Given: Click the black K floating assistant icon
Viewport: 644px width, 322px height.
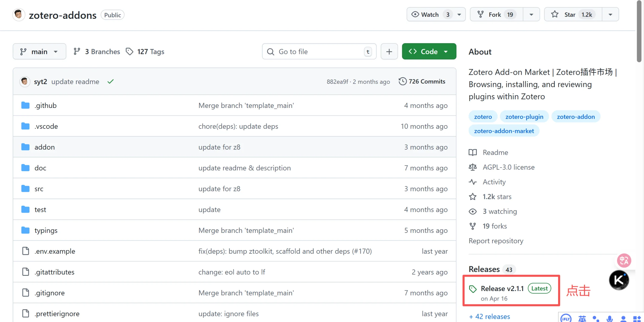Looking at the screenshot, I should 619,280.
